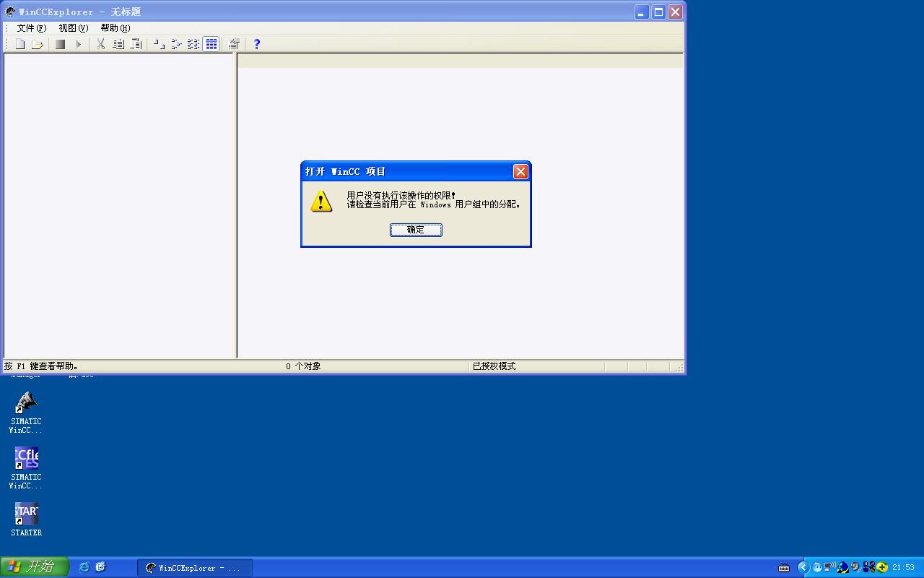Click the 0 个对象 status bar text
This screenshot has width=924, height=578.
[x=303, y=366]
